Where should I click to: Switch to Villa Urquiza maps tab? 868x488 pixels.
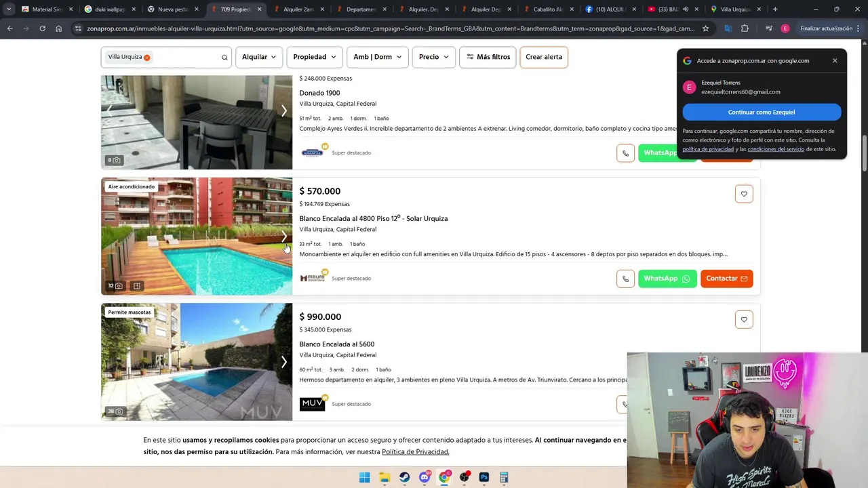coord(736,9)
